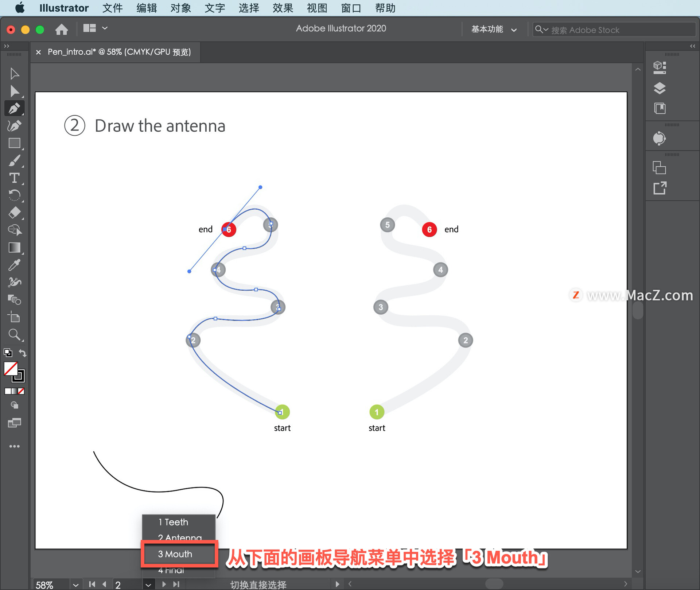Select the Direct Selection tool
This screenshot has height=590, width=700.
14,91
